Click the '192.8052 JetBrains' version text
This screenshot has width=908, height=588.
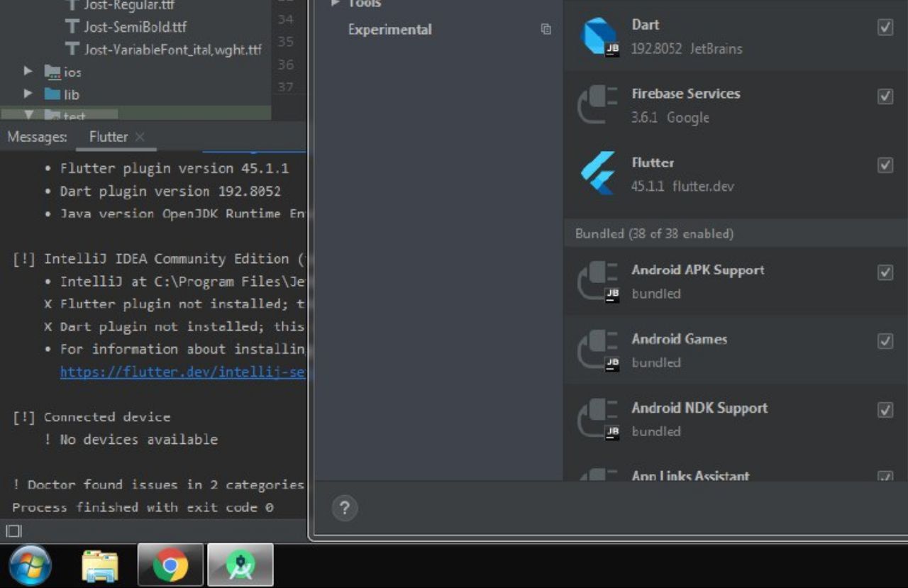click(687, 49)
